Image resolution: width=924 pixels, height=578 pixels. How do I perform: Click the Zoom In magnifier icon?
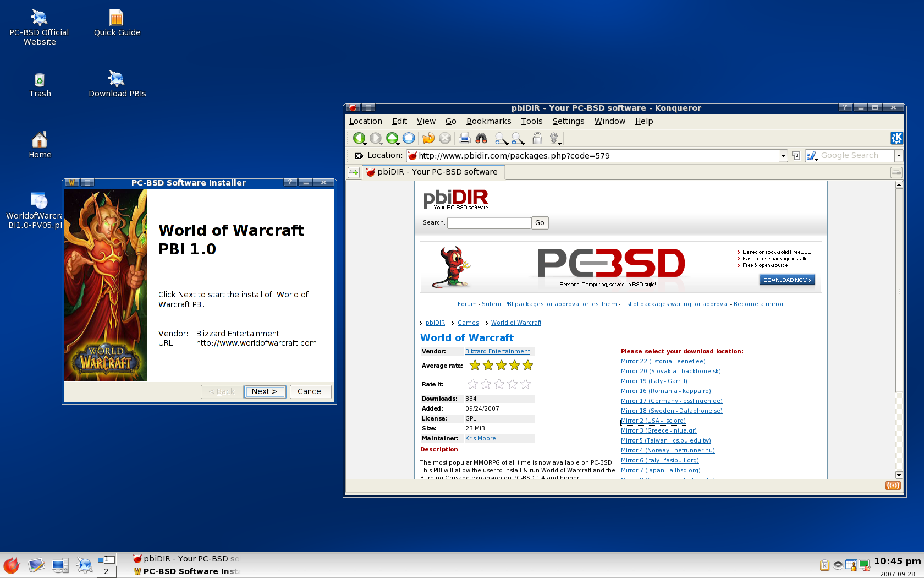(x=501, y=138)
